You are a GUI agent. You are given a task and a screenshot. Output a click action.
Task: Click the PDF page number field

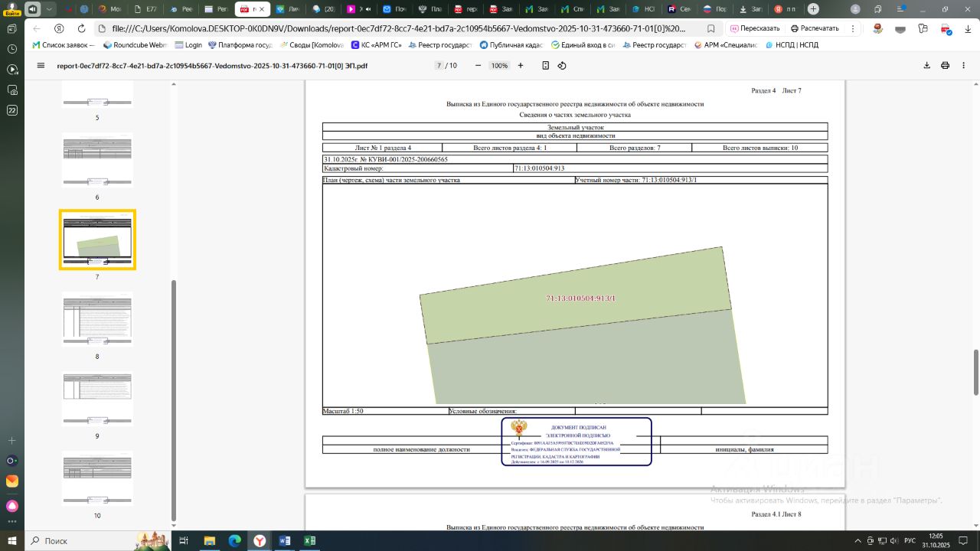pyautogui.click(x=439, y=66)
